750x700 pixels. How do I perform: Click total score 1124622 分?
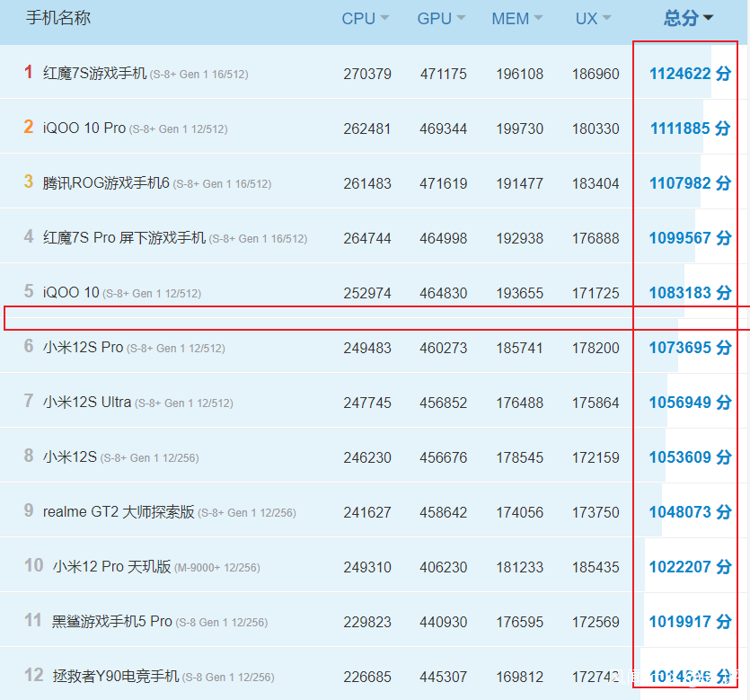pos(690,74)
